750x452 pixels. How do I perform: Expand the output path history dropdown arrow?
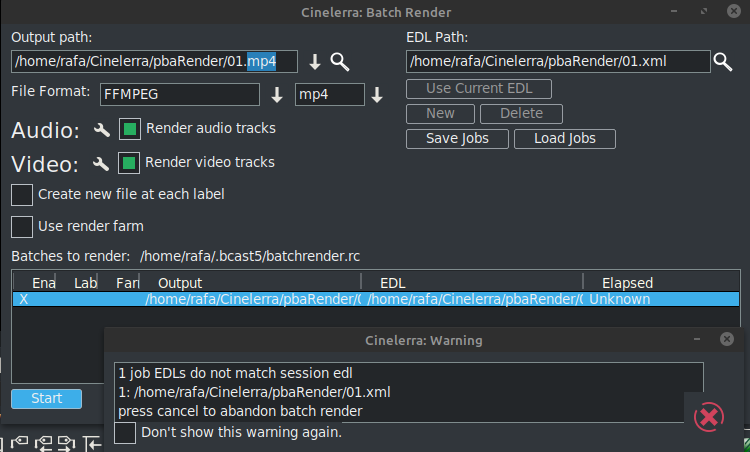(x=315, y=62)
